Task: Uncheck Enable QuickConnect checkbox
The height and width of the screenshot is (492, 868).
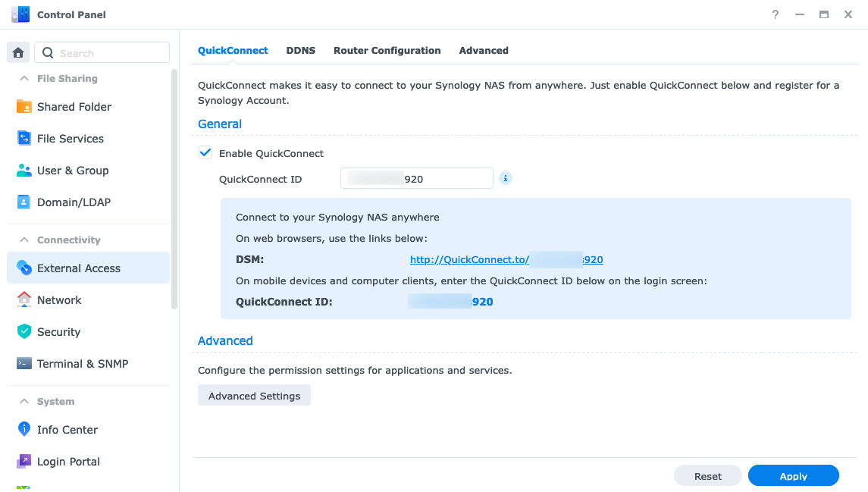Action: 205,153
